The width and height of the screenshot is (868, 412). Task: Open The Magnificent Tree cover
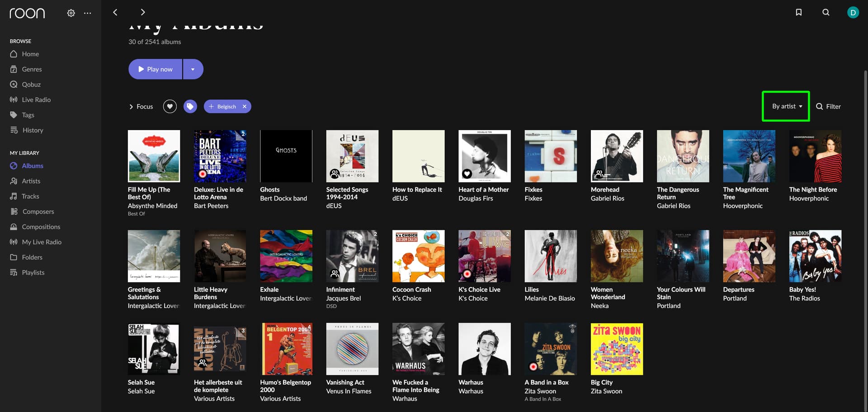click(749, 156)
